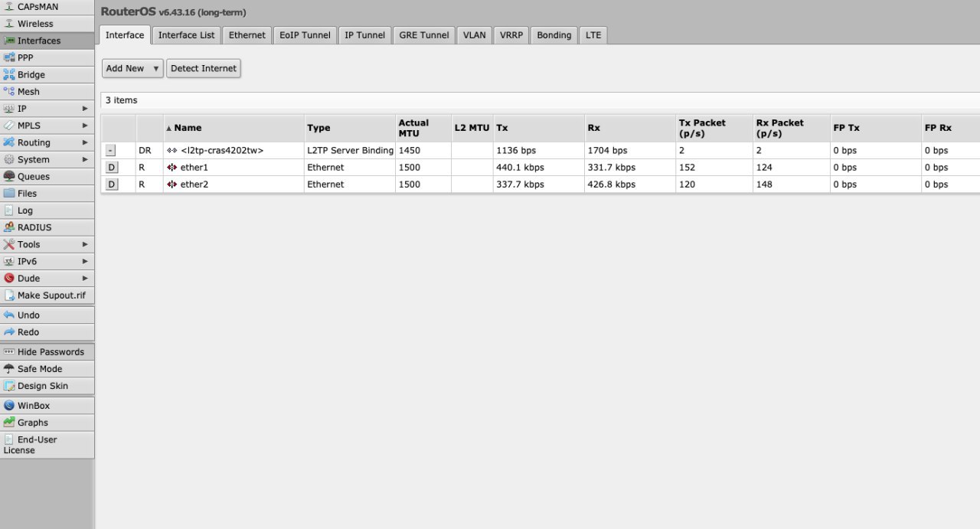Expand the Dude submenu arrow

[86, 278]
